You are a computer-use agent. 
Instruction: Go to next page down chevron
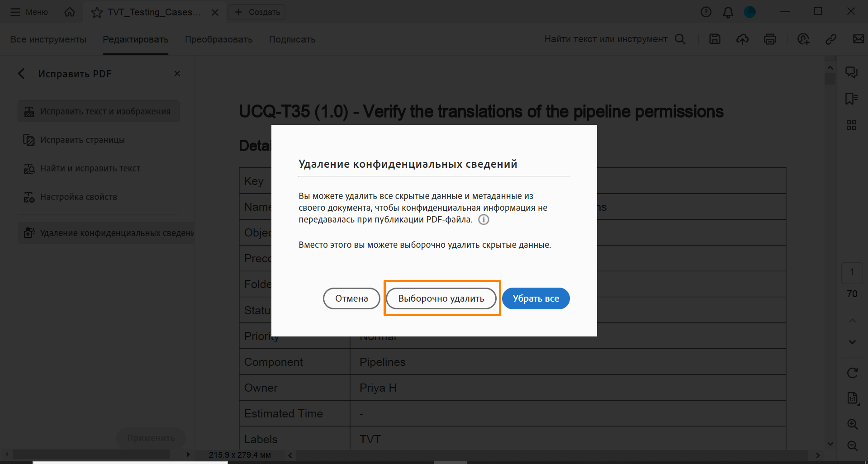click(x=852, y=342)
